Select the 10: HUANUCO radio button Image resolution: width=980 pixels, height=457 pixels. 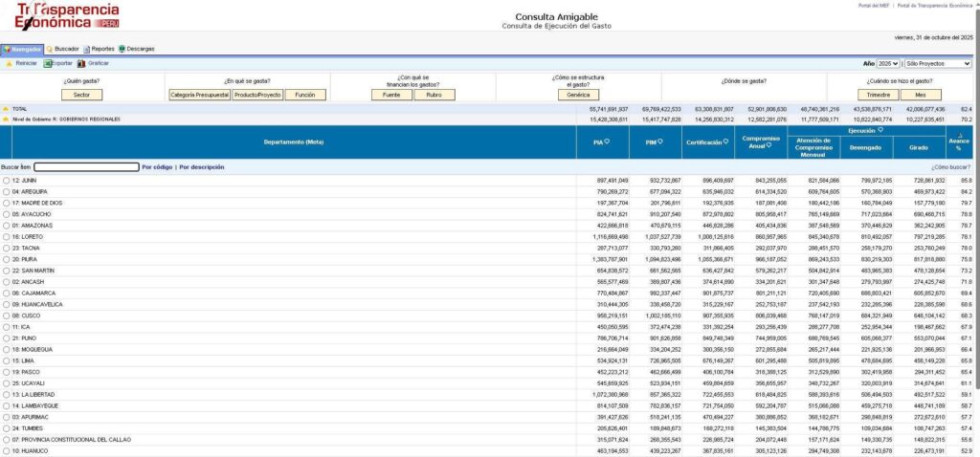click(x=7, y=451)
